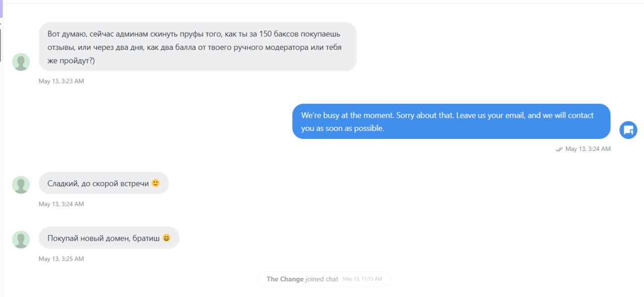Image resolution: width=644 pixels, height=297 pixels.
Task: Open "The Change" name in the joined notice
Action: (285, 279)
